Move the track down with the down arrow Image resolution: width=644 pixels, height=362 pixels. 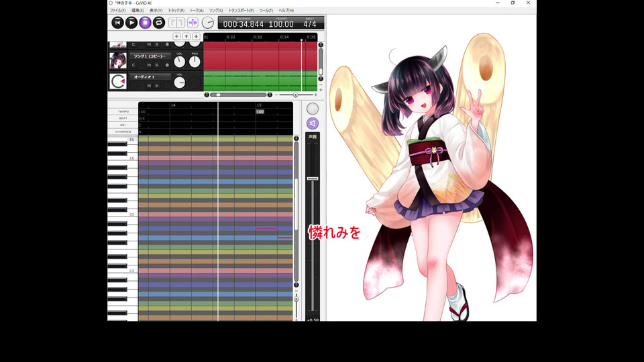coord(197,36)
